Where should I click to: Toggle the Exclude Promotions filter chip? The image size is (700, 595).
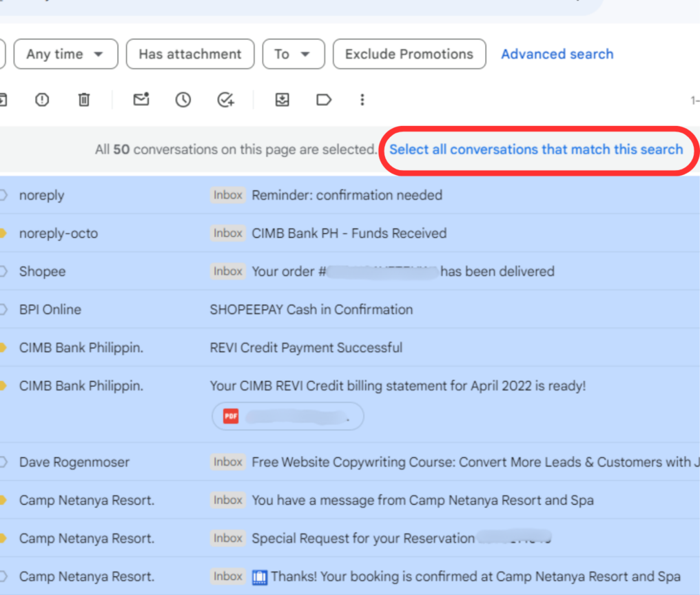click(409, 54)
